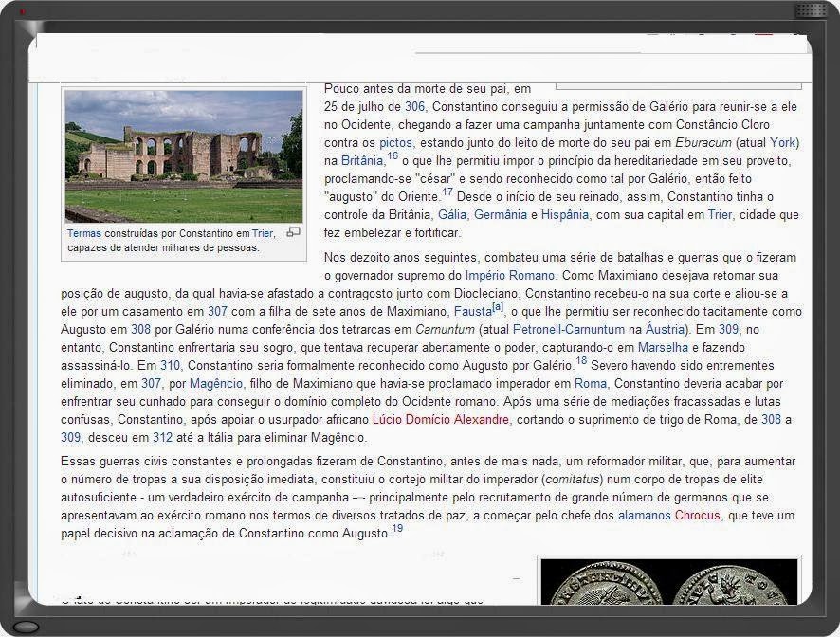Jump to footnote reference 16
This screenshot has height=637, width=840.
[393, 155]
